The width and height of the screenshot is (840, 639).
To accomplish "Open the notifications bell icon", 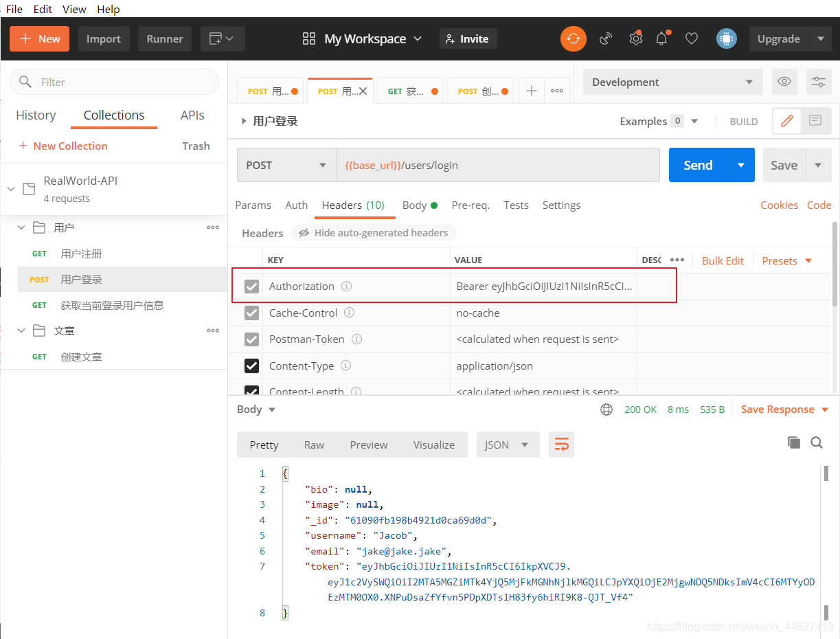I will point(662,38).
